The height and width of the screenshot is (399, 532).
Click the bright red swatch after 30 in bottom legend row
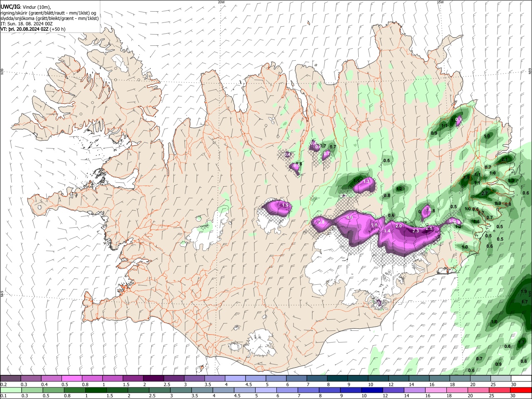[x=520, y=390]
